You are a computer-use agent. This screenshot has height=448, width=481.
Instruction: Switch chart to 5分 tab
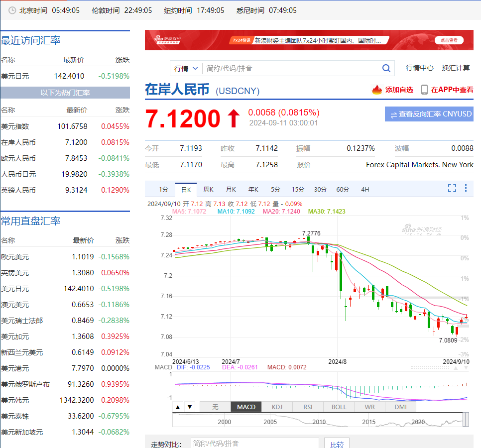(275, 190)
